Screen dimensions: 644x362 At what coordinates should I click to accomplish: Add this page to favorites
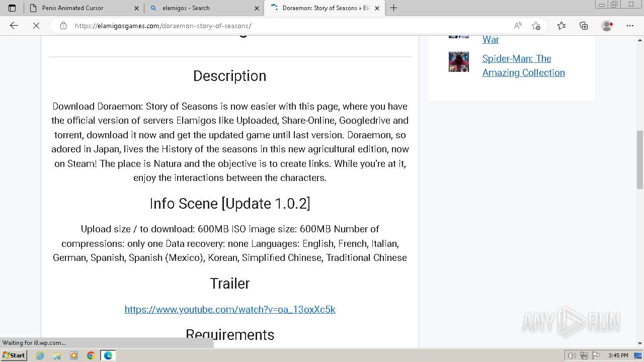pyautogui.click(x=536, y=26)
